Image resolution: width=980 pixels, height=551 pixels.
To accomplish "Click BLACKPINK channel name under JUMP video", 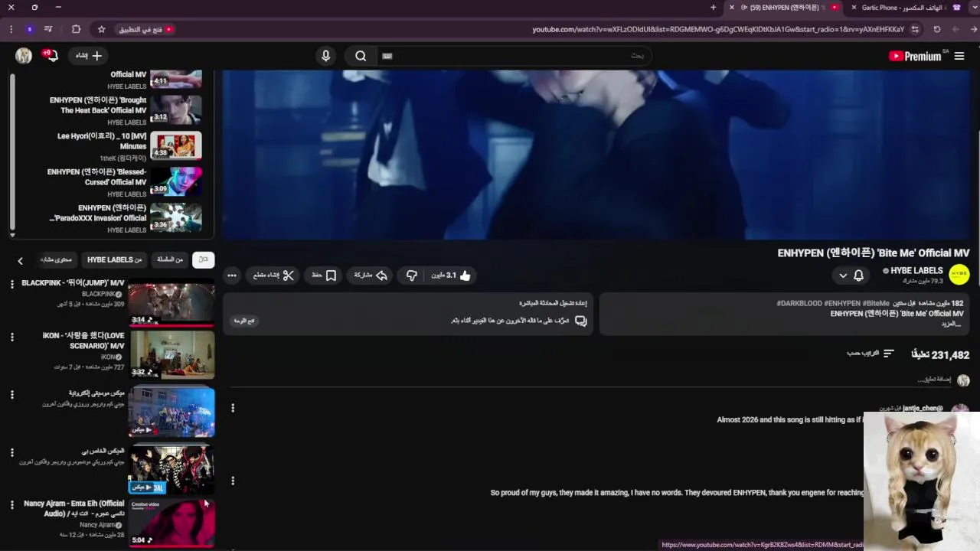I will (99, 294).
